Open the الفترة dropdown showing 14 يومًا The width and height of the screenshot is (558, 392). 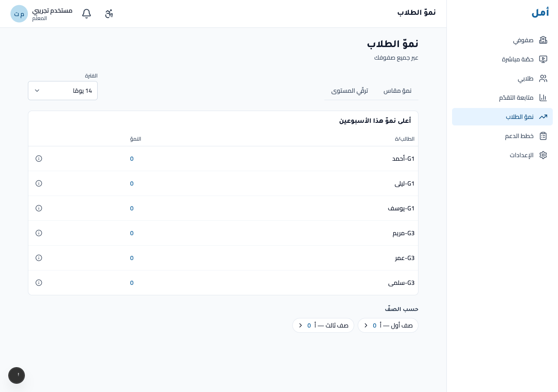coord(63,91)
